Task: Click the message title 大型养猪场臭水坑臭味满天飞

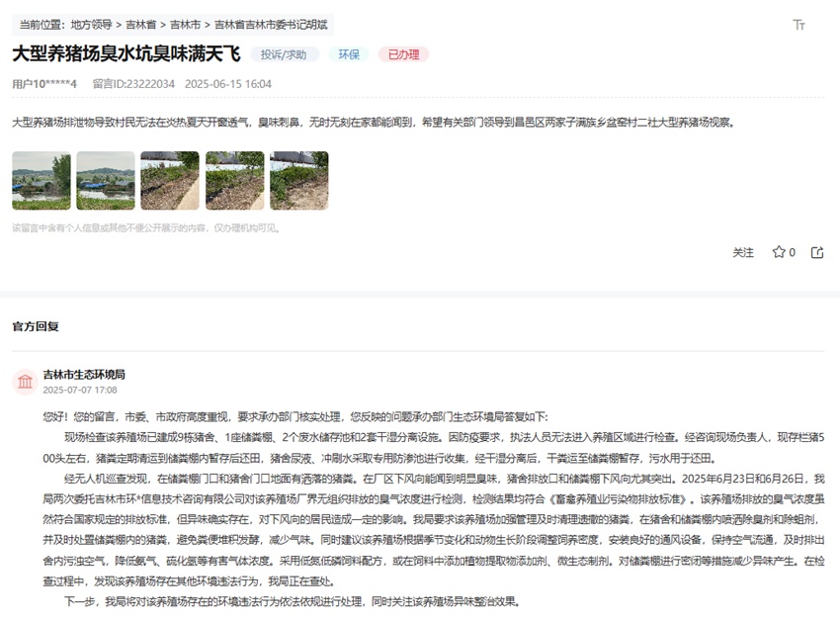Action: point(128,54)
